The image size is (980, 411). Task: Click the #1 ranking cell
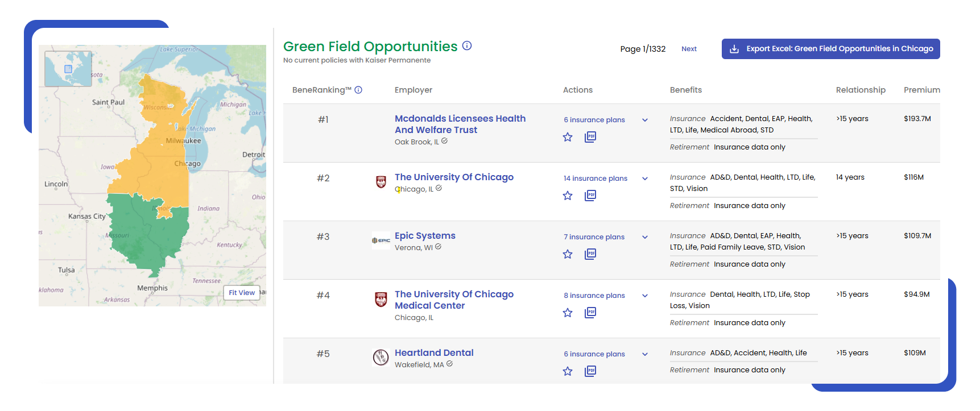(323, 119)
